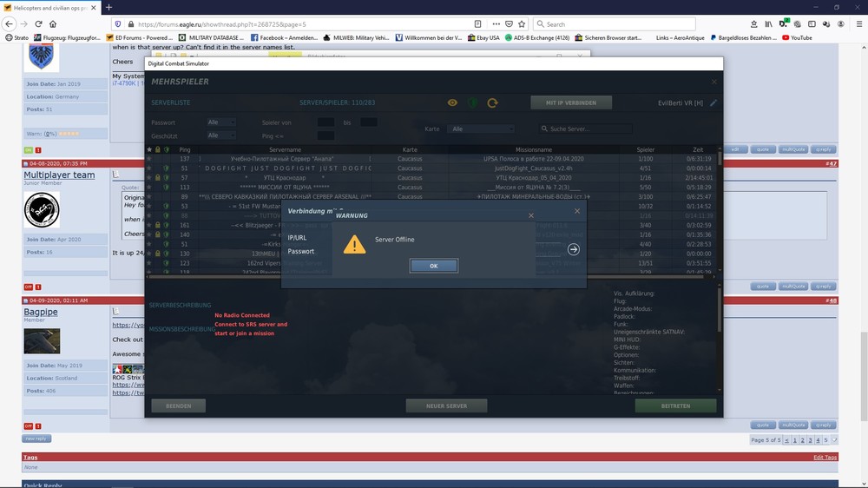The image size is (868, 488).
Task: Toggle reader view in the address bar
Action: 477,24
